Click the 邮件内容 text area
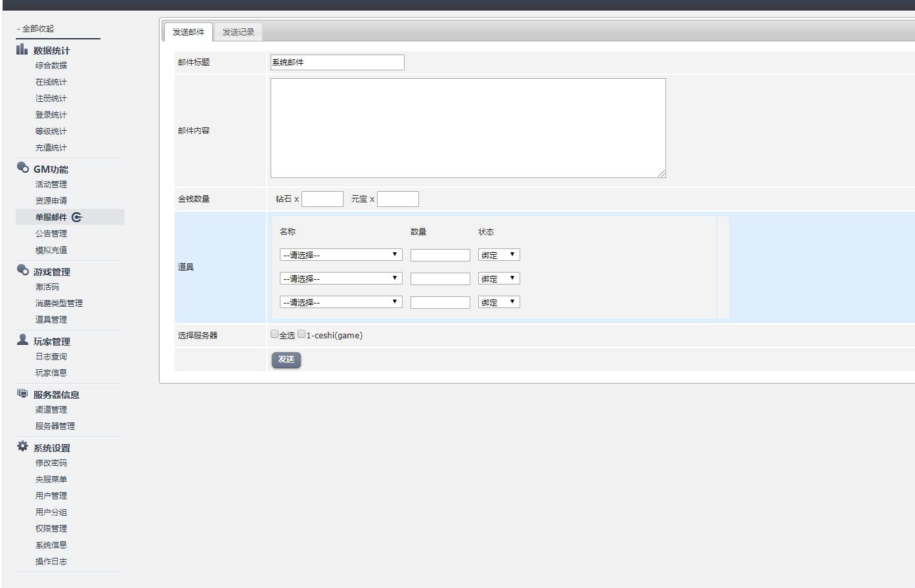 468,128
